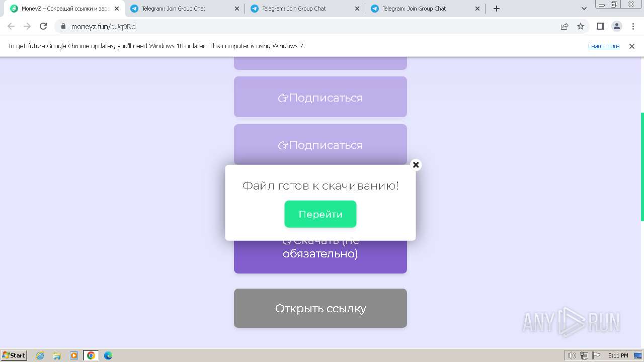Click the page vertical scrollbar thumb

pyautogui.click(x=642, y=166)
